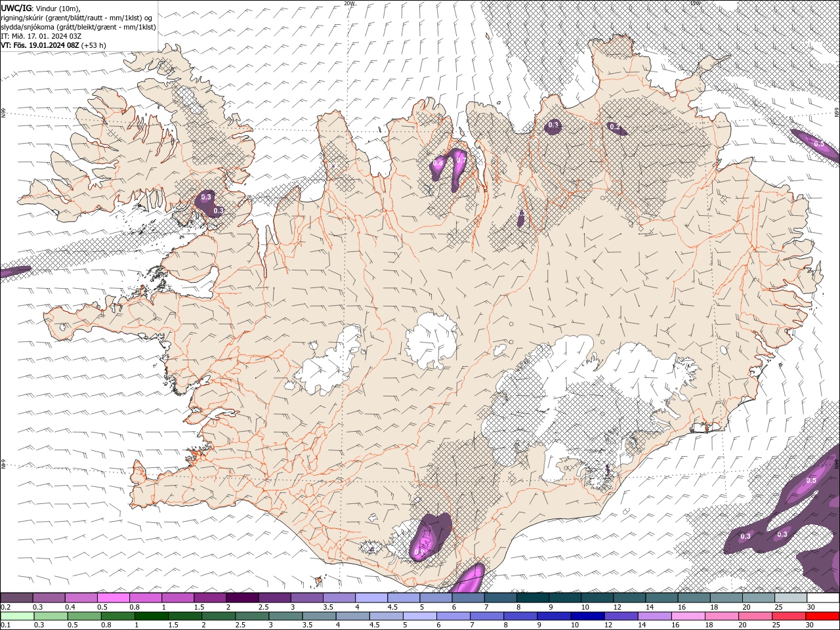Click the initial time 'IT: Mið. 17. 01. 2024 03Z'
The width and height of the screenshot is (840, 630).
[41, 36]
